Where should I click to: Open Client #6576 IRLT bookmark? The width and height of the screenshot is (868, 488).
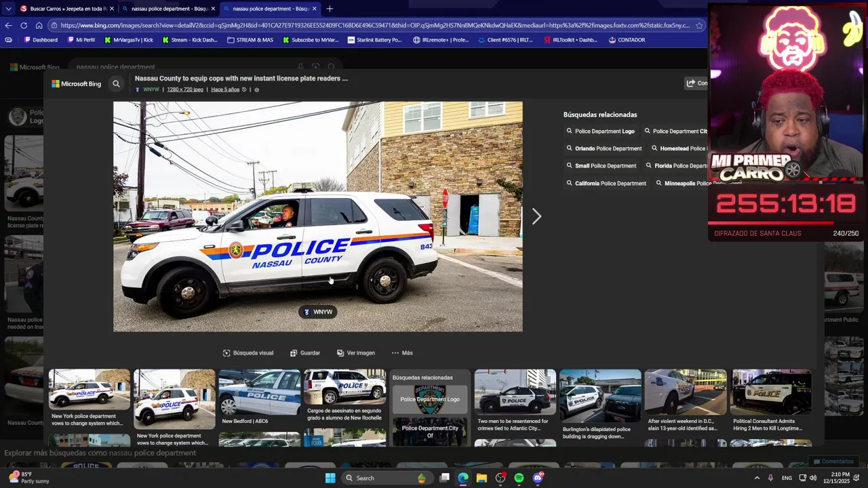pos(506,40)
